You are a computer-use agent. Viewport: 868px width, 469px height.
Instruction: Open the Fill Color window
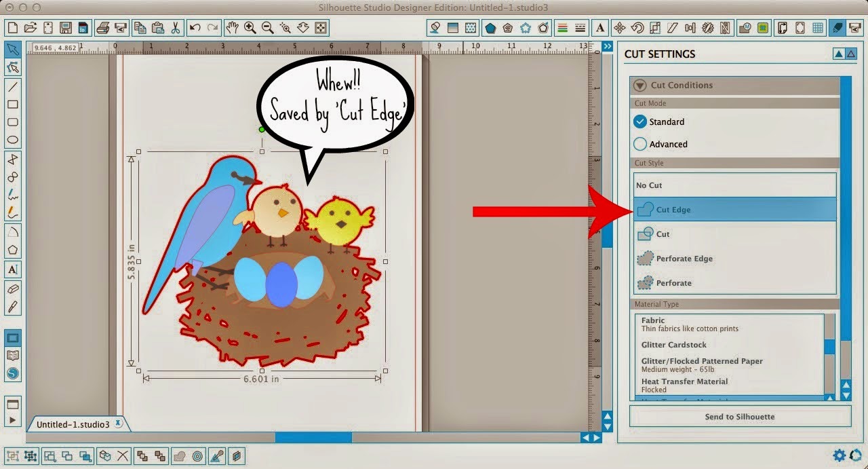click(x=435, y=28)
